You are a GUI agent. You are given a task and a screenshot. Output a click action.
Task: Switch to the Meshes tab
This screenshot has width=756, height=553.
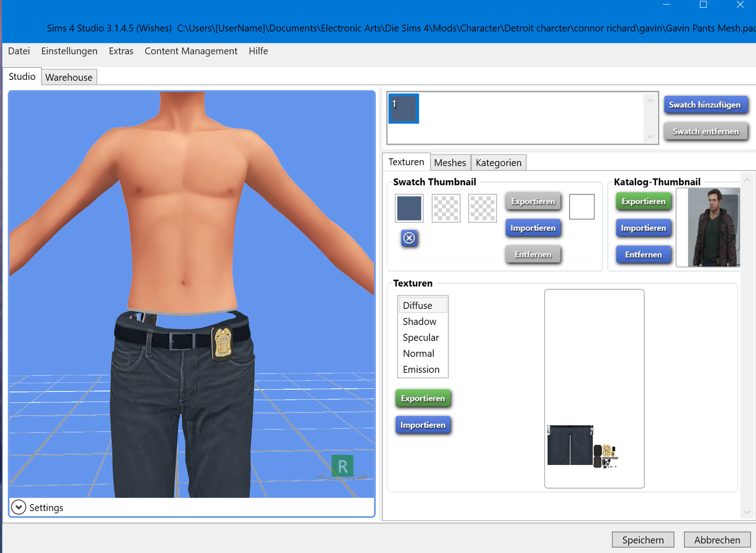tap(450, 162)
